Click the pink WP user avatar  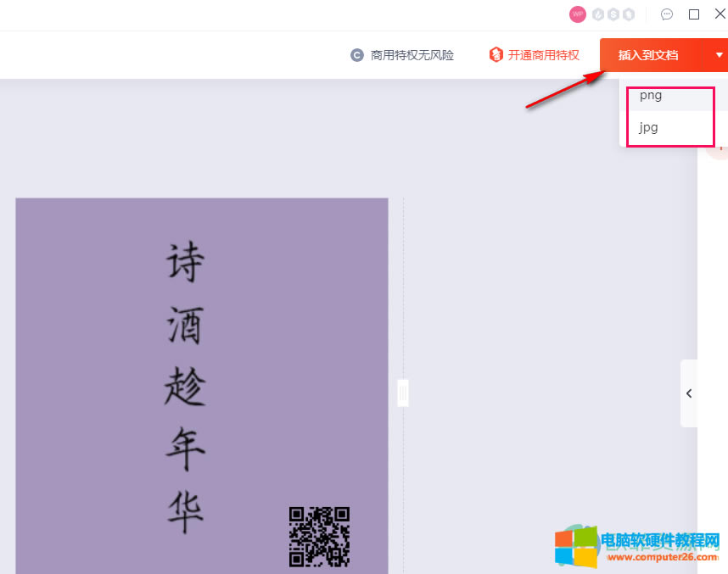(x=578, y=14)
